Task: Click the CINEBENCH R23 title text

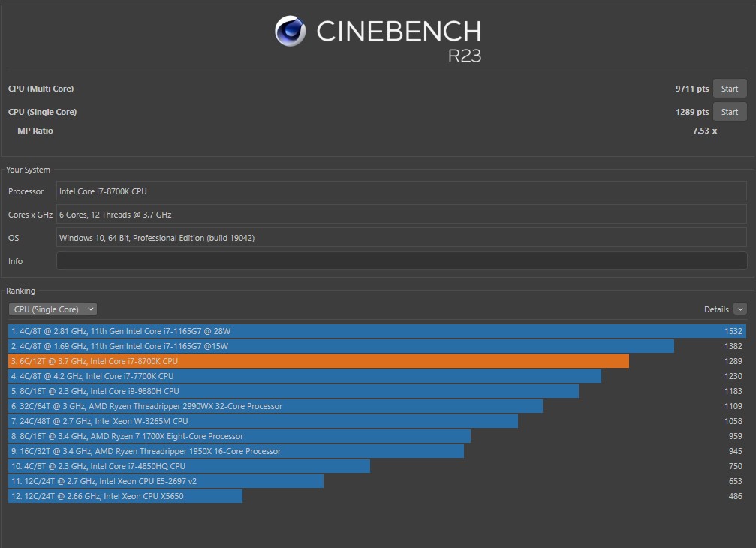Action: tap(399, 41)
